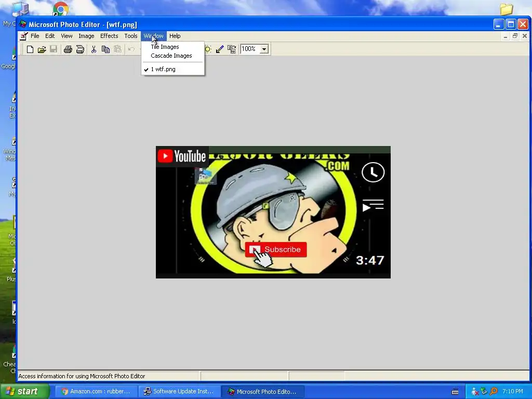Click the Messenger tray icon with red X
This screenshot has height=399, width=532.
pyautogui.click(x=475, y=392)
